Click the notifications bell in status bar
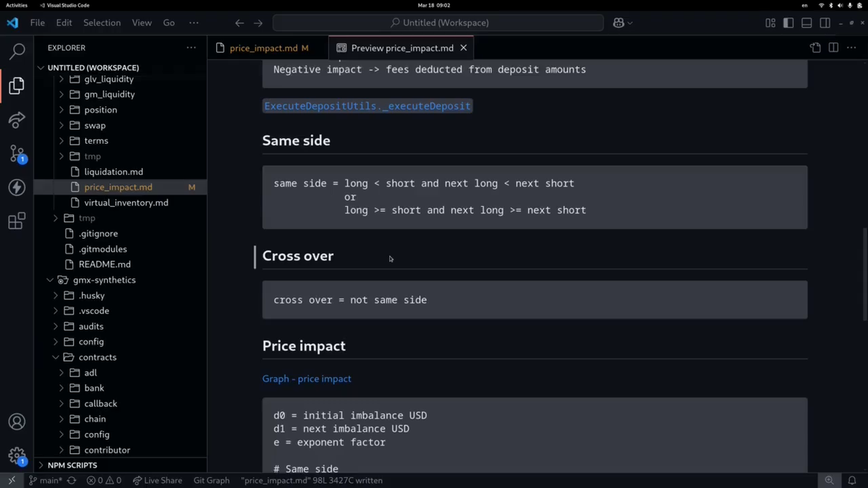 coord(852,480)
